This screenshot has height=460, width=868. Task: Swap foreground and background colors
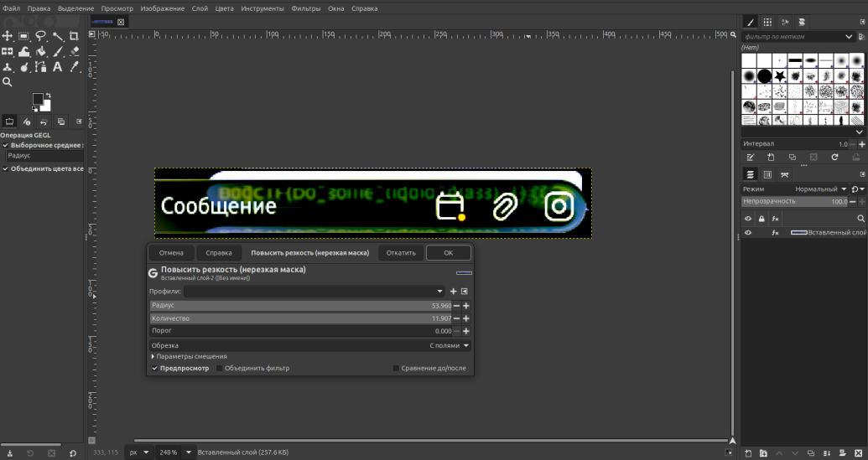(x=49, y=95)
